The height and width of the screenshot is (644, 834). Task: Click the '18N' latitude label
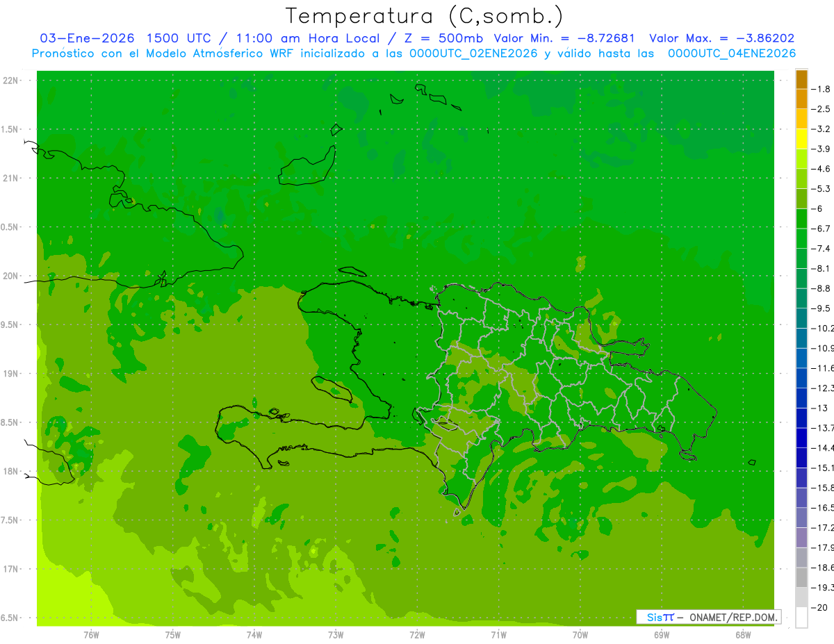(x=10, y=472)
